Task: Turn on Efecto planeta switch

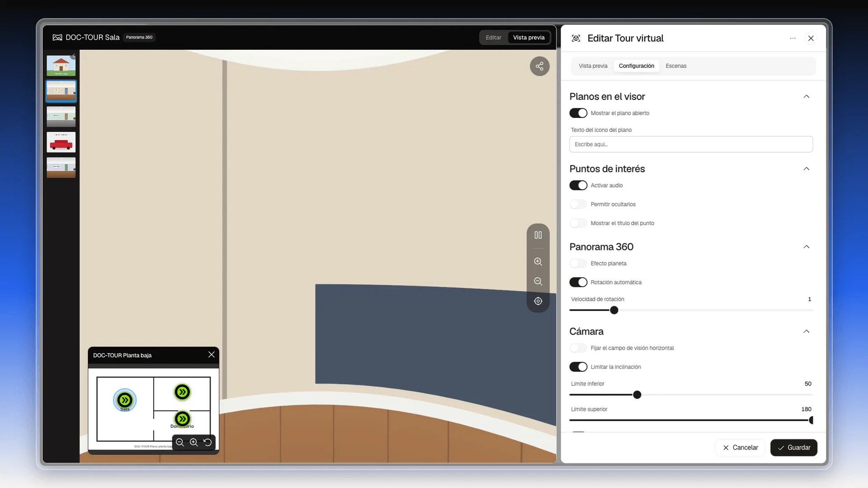Action: click(x=578, y=263)
